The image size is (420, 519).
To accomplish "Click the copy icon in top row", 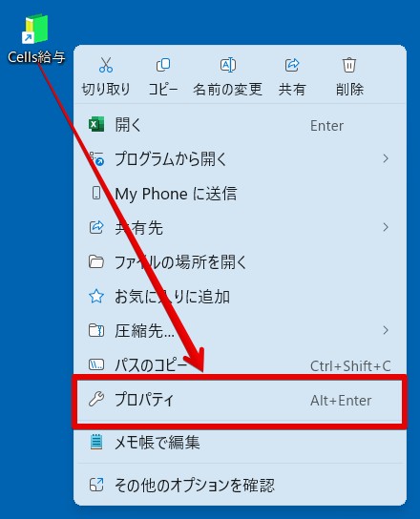I will [163, 65].
